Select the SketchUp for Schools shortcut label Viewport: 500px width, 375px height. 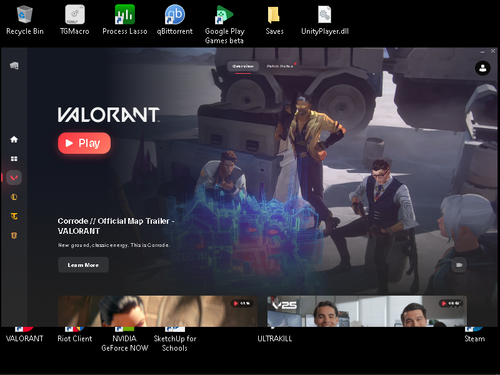coord(175,343)
